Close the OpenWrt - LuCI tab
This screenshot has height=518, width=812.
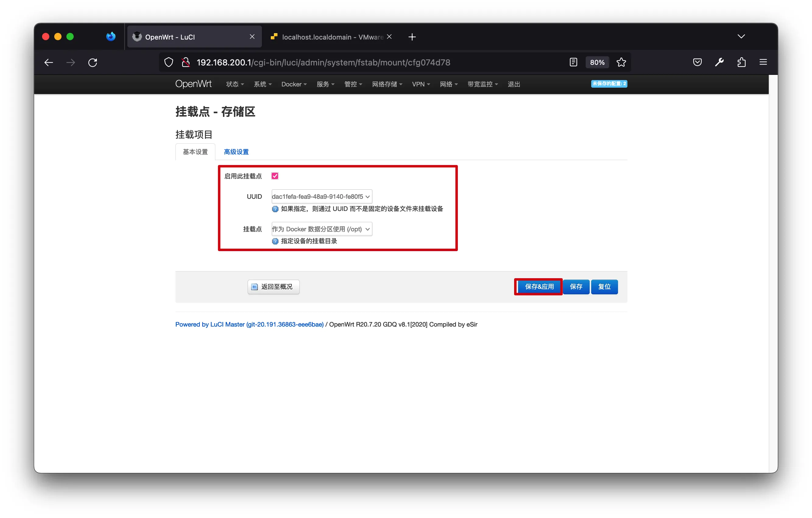[x=252, y=37]
